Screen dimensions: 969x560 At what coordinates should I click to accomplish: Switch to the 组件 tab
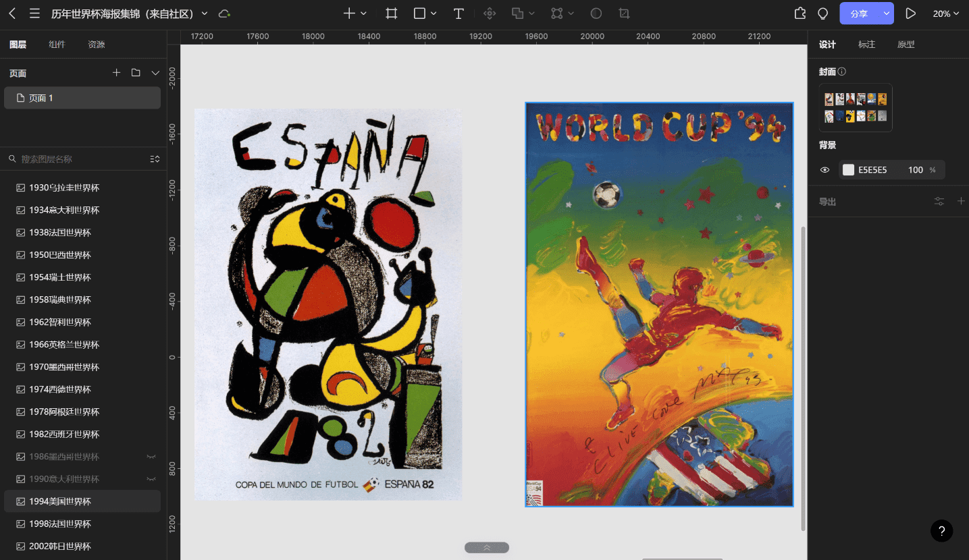tap(57, 45)
